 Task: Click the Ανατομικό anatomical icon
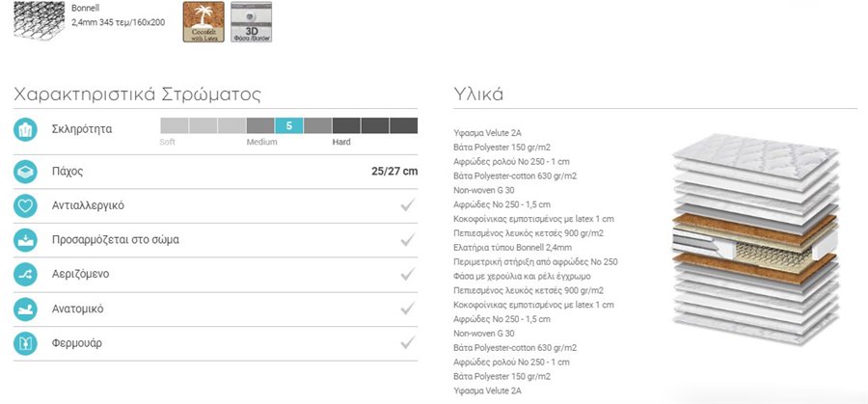(25, 309)
